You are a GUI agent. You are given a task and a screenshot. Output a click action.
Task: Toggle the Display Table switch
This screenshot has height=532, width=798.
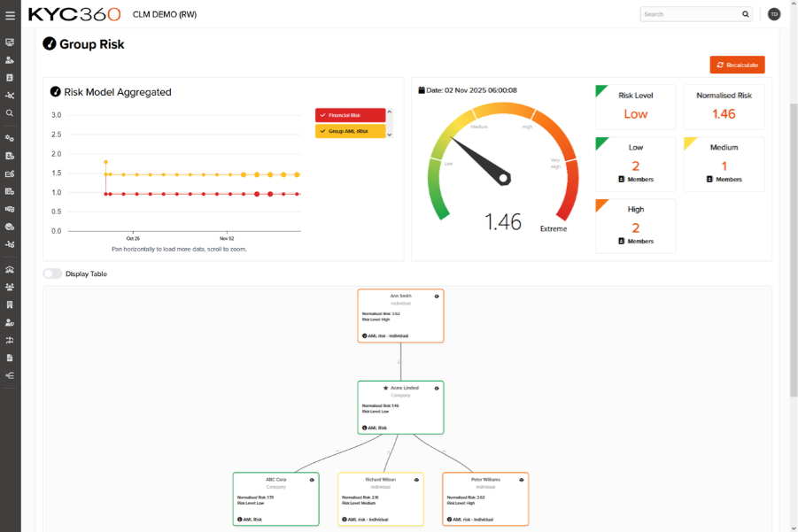tap(52, 274)
